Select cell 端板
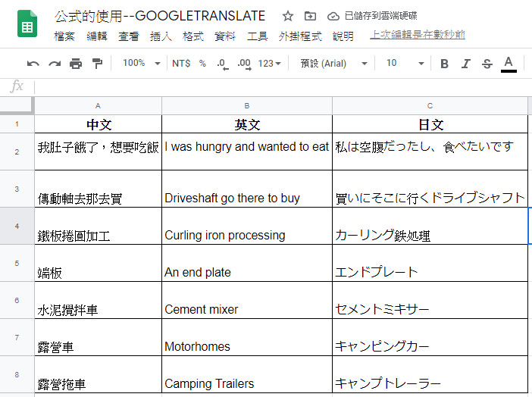532x397 pixels. click(98, 264)
